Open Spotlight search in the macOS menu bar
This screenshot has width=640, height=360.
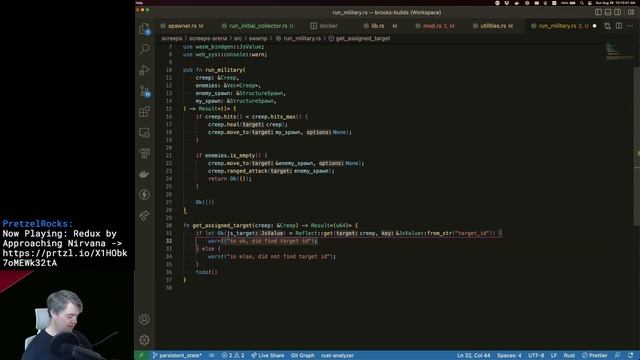click(582, 3)
